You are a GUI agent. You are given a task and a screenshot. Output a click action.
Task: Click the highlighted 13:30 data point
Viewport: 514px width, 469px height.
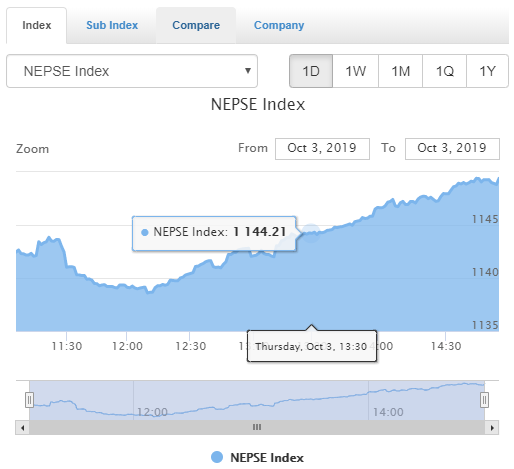click(x=311, y=233)
